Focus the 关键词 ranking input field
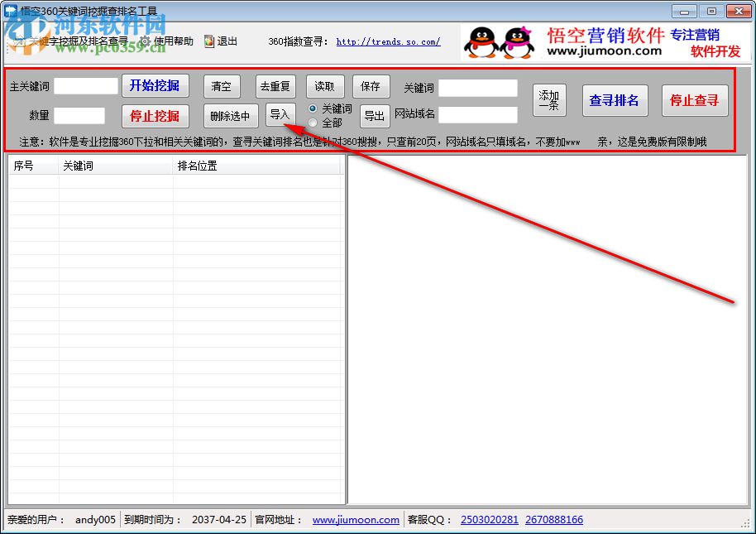The width and height of the screenshot is (756, 534). [x=478, y=88]
